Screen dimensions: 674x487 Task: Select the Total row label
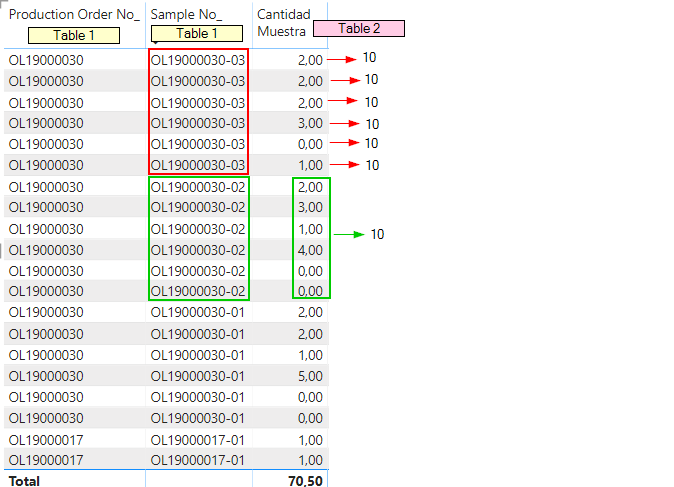point(24,481)
